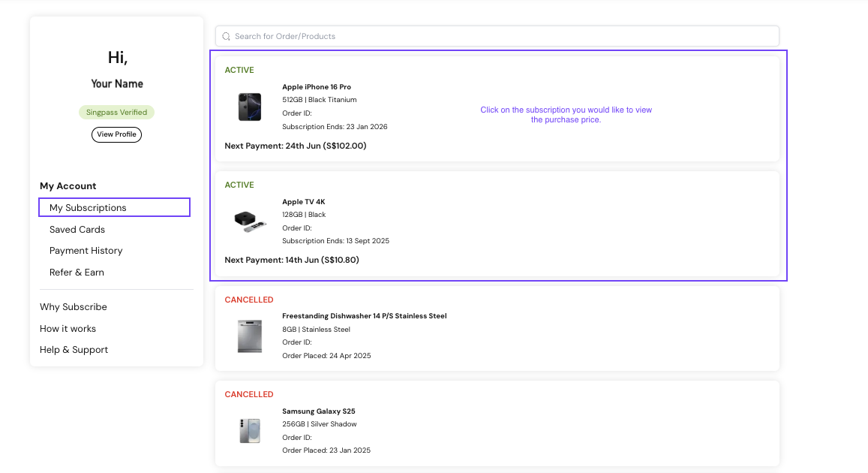Click the Freestanding Dishwasher product image
Viewport: 868px width, 473px height.
(250, 336)
